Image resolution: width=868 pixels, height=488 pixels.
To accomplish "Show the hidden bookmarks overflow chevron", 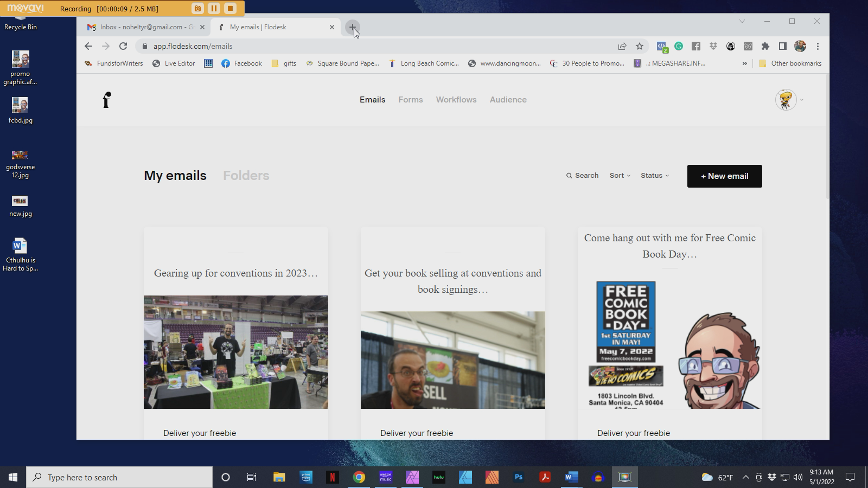I will [x=744, y=63].
